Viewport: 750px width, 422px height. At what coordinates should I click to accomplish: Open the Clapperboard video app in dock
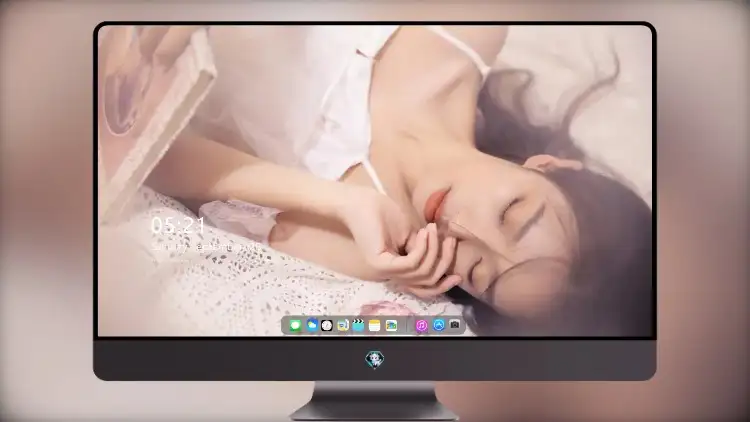(x=358, y=325)
